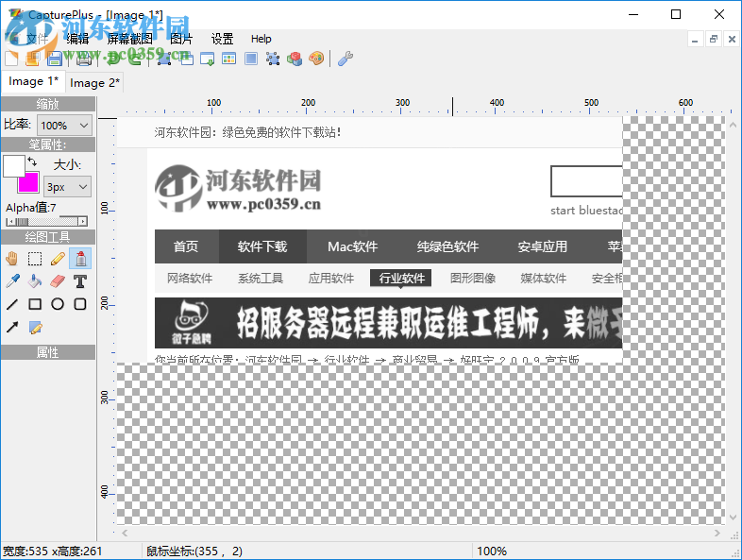The image size is (742, 560).
Task: Open the 设置 menu
Action: 223,39
